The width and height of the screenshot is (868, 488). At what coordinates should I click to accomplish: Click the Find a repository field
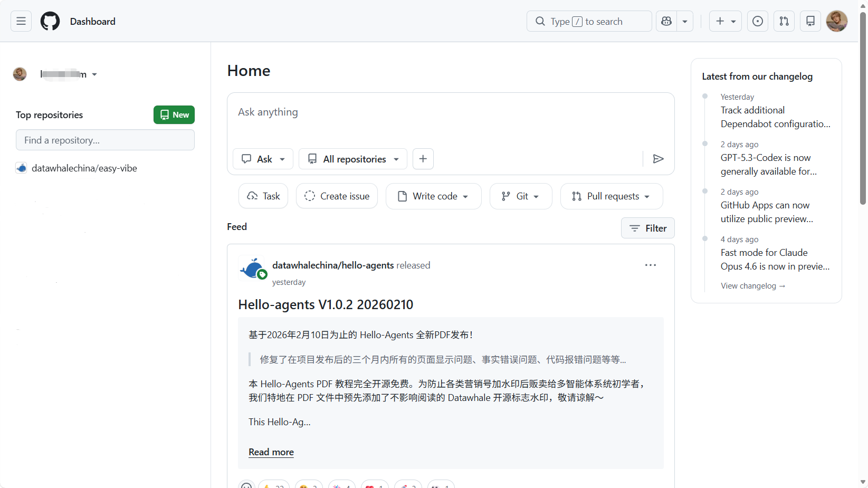[x=105, y=140]
